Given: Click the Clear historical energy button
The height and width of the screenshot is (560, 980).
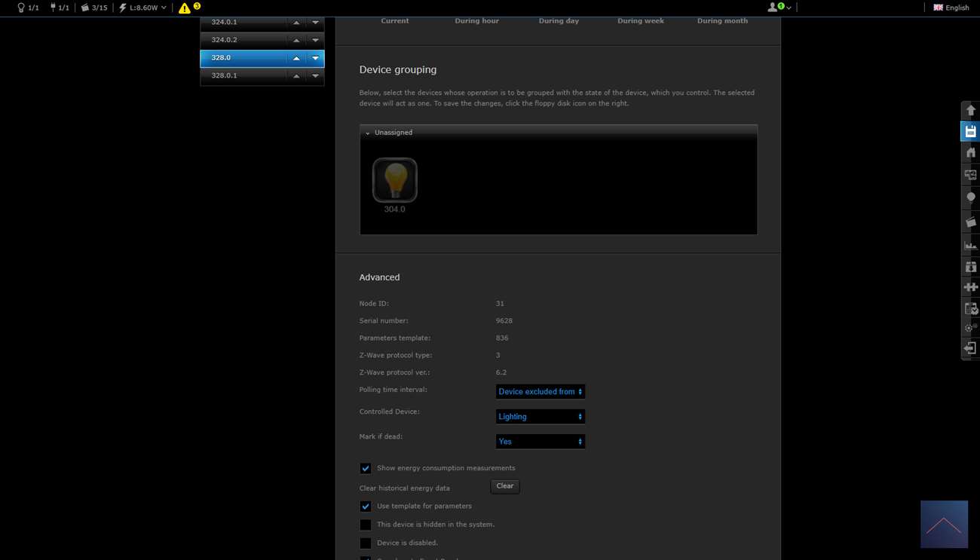Looking at the screenshot, I should coord(504,486).
